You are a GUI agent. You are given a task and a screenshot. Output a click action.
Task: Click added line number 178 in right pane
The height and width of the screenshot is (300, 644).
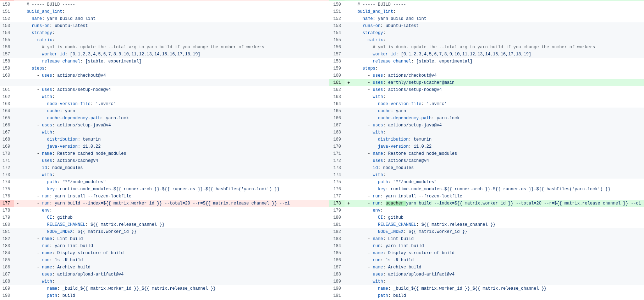[x=337, y=203]
